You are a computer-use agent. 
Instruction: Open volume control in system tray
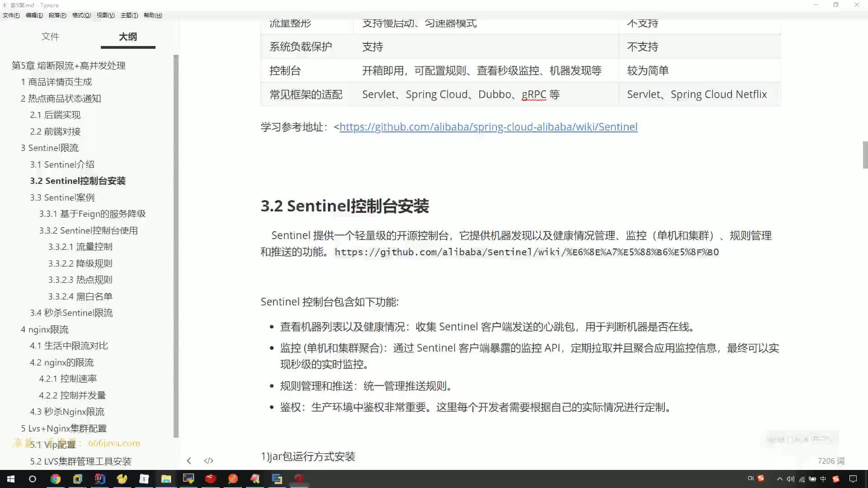pos(791,479)
